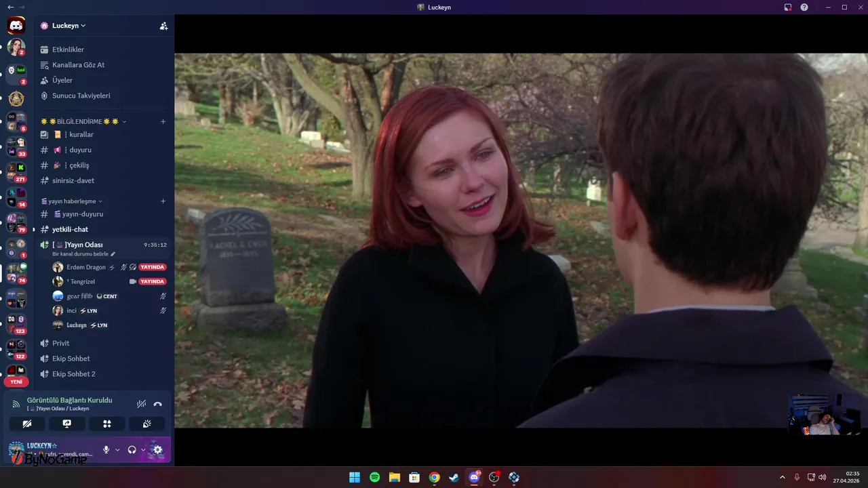Open the soundboard icon in voice panel
The image size is (868, 488).
(x=146, y=424)
